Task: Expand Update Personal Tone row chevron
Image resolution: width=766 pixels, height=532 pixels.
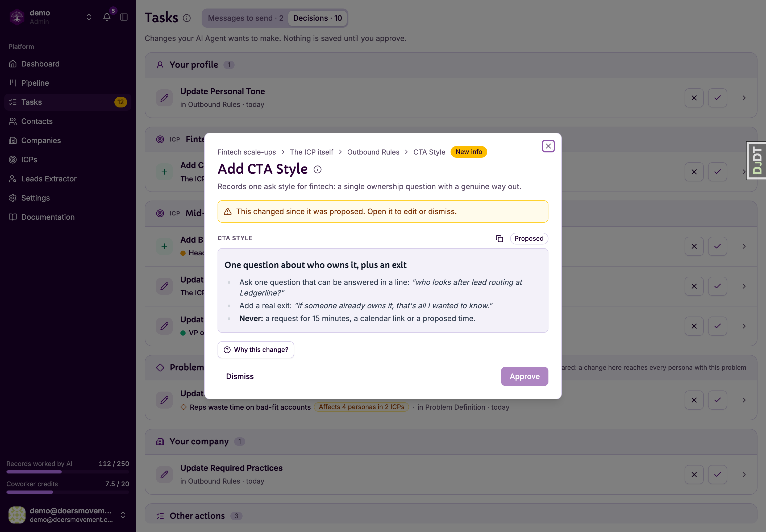Action: click(744, 98)
